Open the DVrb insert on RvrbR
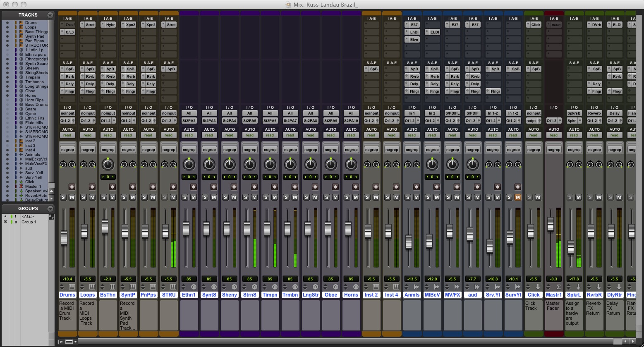644x347 pixels. 594,25
